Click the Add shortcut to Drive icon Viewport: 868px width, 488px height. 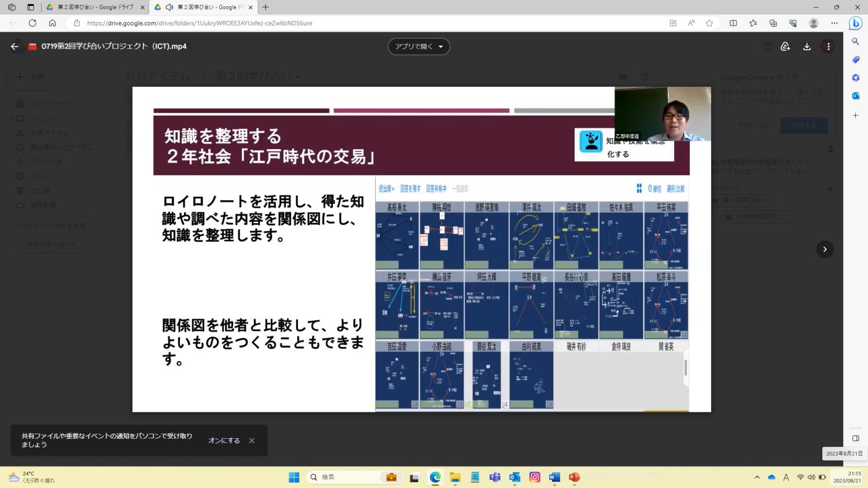tap(785, 46)
